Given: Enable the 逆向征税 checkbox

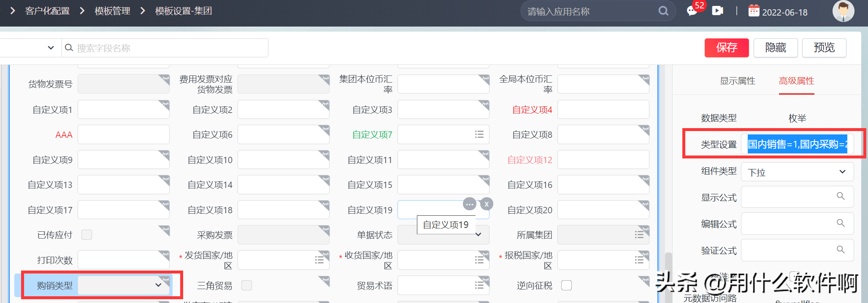Looking at the screenshot, I should (566, 285).
